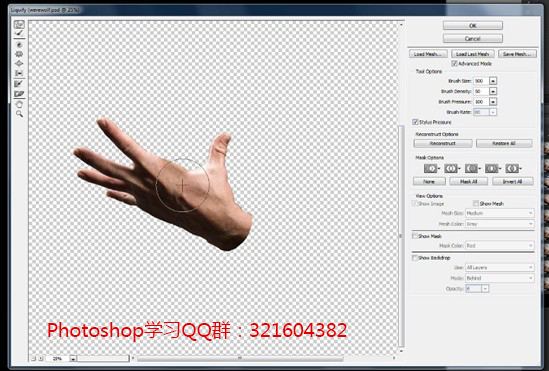Click the mask None button
Image resolution: width=549 pixels, height=371 pixels.
429,182
